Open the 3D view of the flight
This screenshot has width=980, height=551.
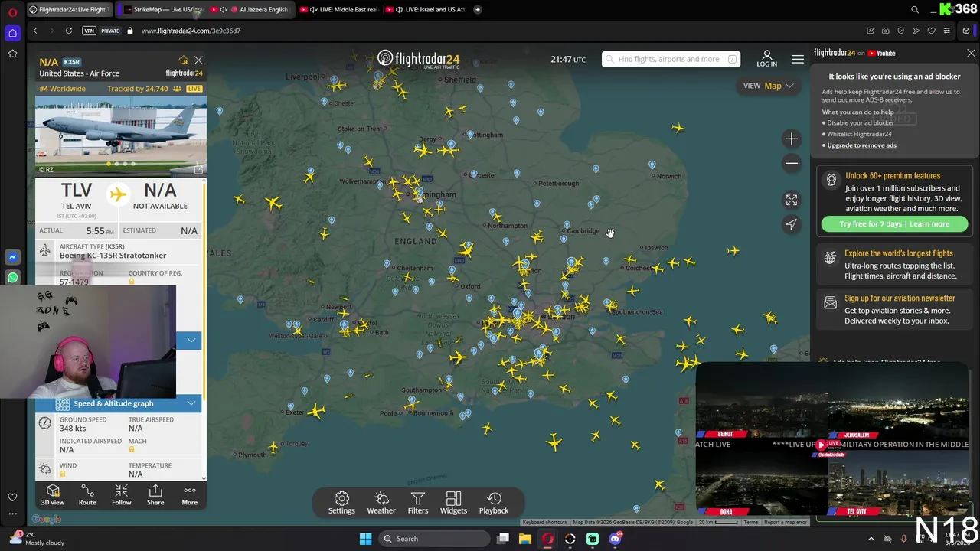53,494
